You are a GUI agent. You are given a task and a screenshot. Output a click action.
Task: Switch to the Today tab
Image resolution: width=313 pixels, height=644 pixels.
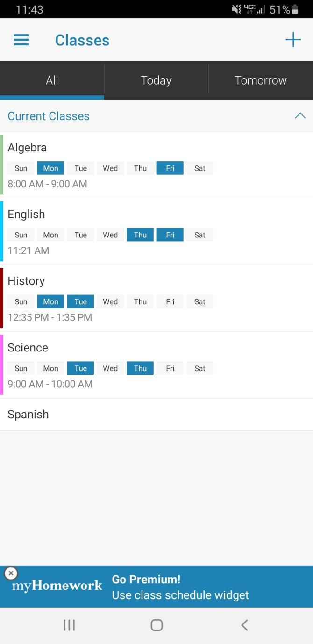(156, 80)
